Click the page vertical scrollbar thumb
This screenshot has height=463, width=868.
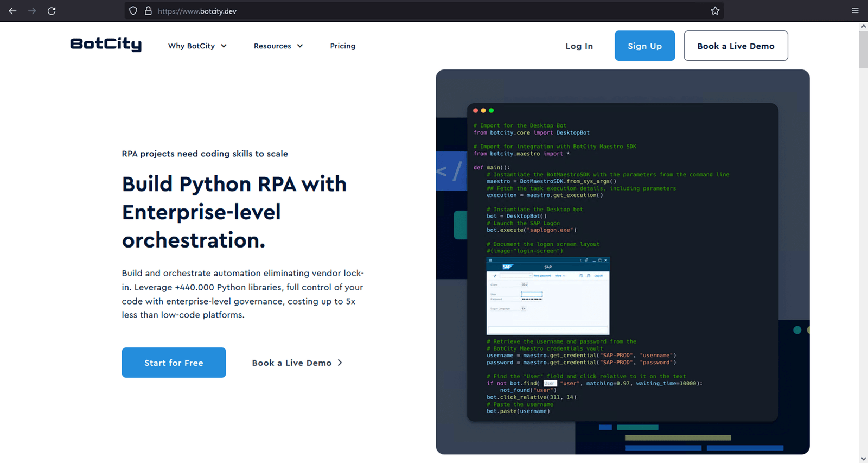tap(863, 49)
